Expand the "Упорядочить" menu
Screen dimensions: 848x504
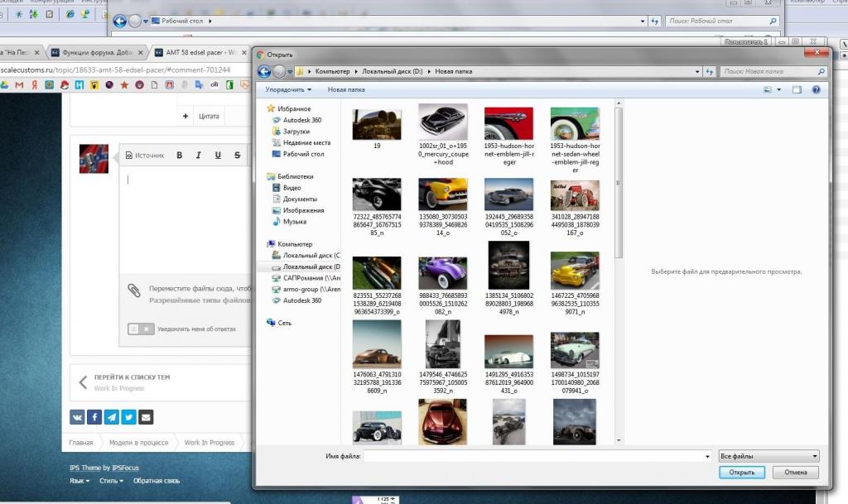tap(288, 89)
